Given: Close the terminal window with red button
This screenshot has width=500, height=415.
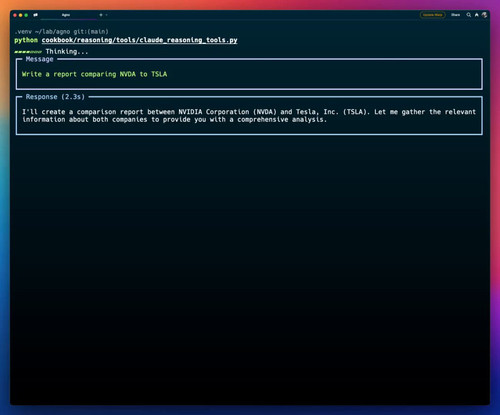Looking at the screenshot, I should click(x=15, y=15).
